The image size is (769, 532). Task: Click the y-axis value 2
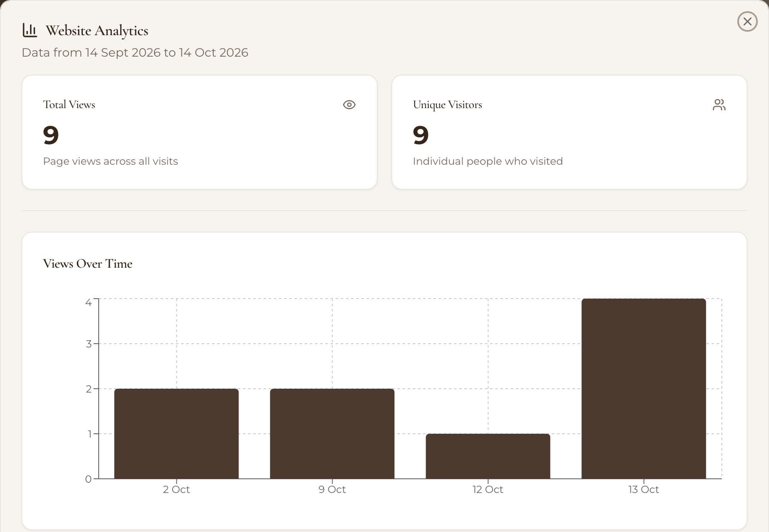[x=88, y=389]
